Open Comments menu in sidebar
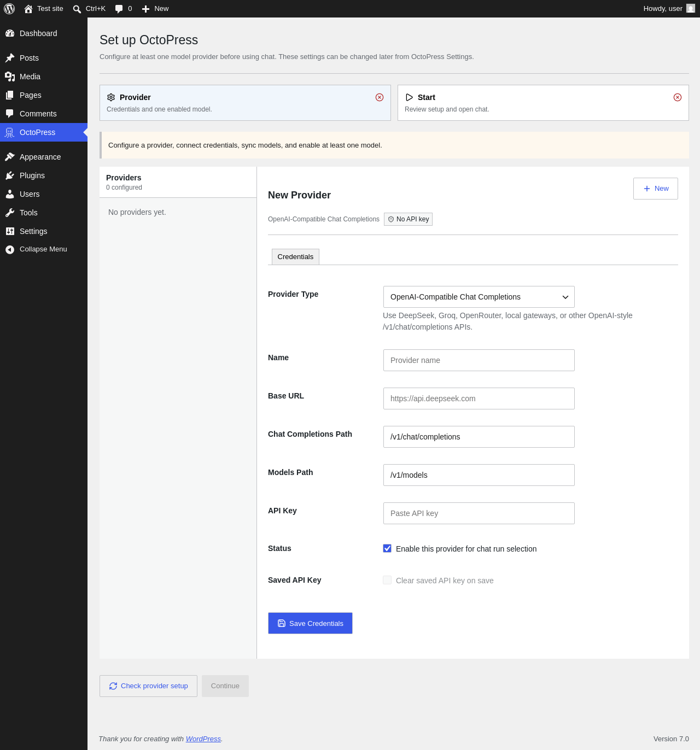The image size is (700, 750). [x=44, y=114]
